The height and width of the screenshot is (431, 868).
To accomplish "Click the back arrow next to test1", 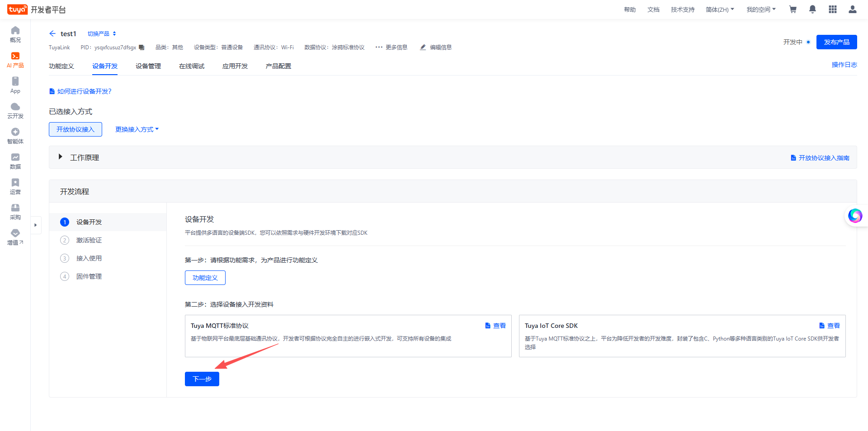I will [x=52, y=33].
